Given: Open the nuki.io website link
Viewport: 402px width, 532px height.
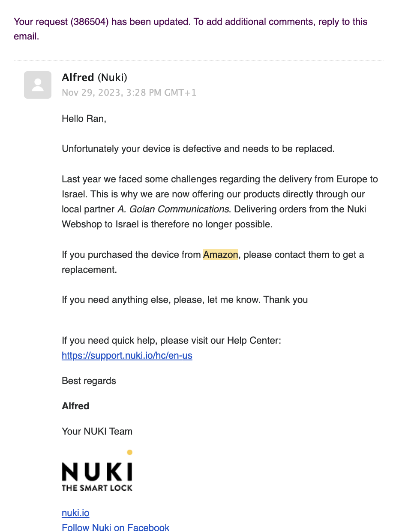Looking at the screenshot, I should coord(75,513).
